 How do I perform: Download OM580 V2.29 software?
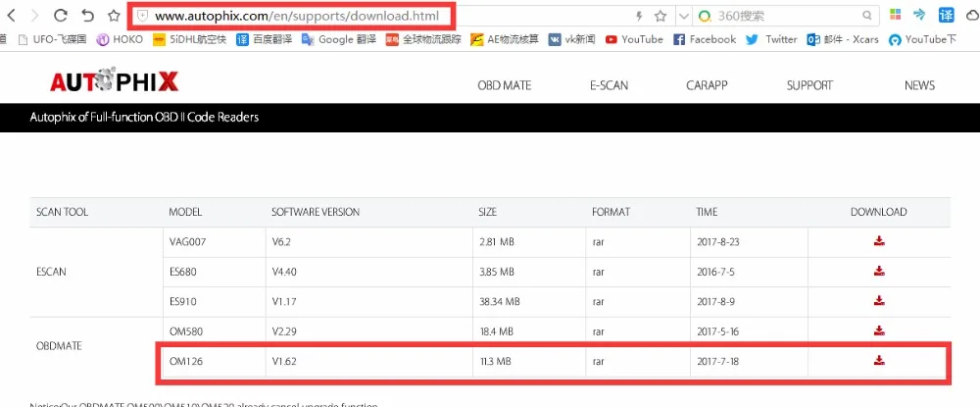coord(879,331)
